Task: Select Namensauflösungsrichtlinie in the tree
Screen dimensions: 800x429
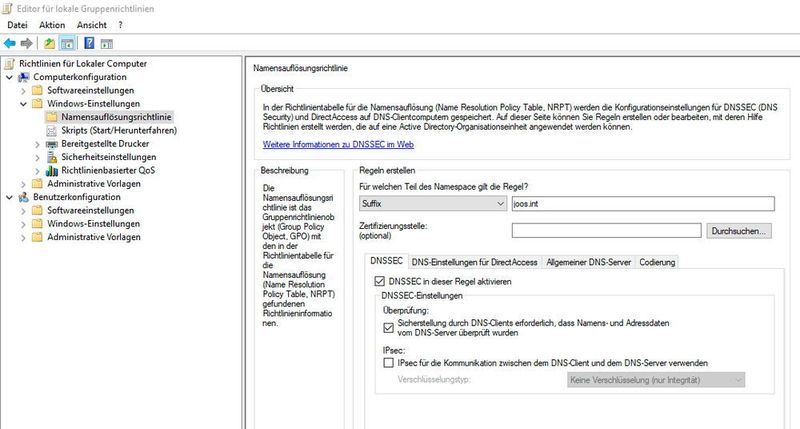Action: tap(116, 117)
